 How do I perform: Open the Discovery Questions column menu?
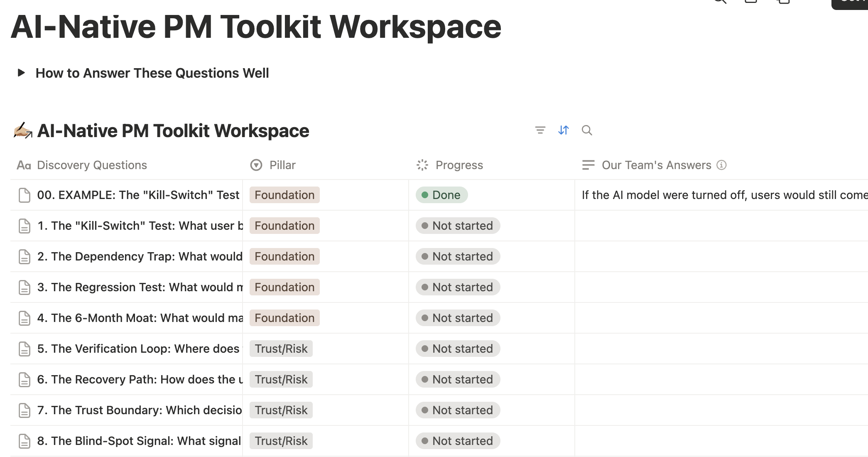click(91, 165)
